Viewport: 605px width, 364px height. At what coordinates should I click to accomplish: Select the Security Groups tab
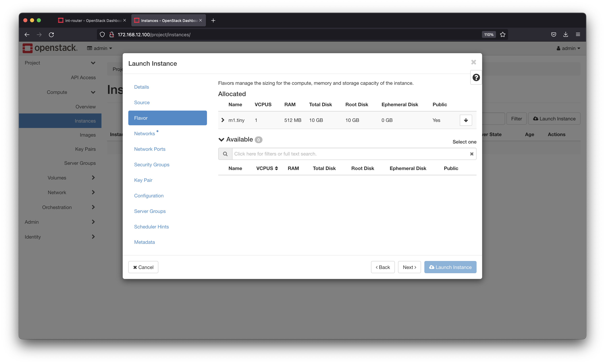coord(152,164)
